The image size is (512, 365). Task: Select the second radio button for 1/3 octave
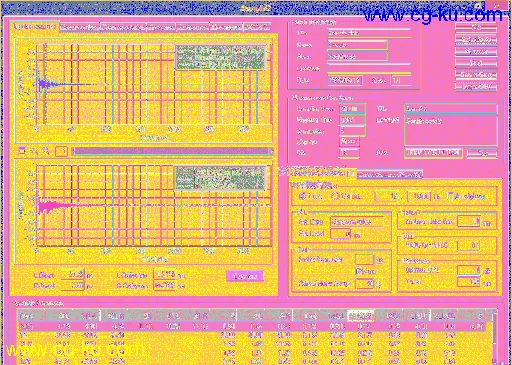coord(335,196)
